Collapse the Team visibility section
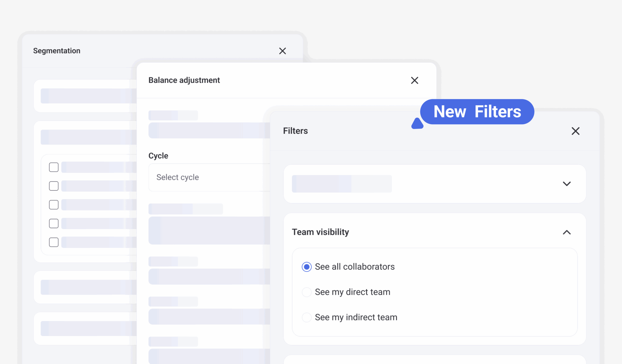 pos(567,232)
